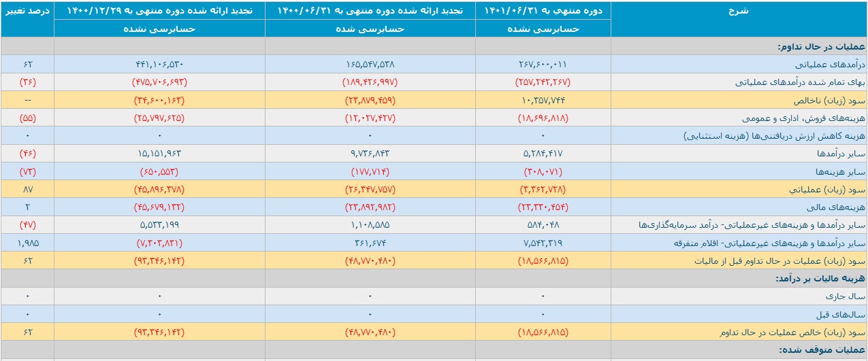Select the cell ۵,۵۳۳,۱۹۹
This screenshot has height=361, width=868.
(159, 224)
